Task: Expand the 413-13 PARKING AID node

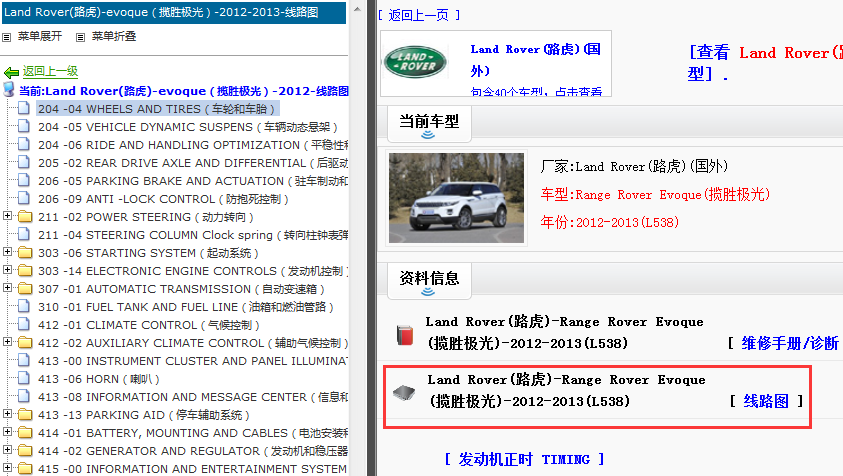Action: click(7, 414)
